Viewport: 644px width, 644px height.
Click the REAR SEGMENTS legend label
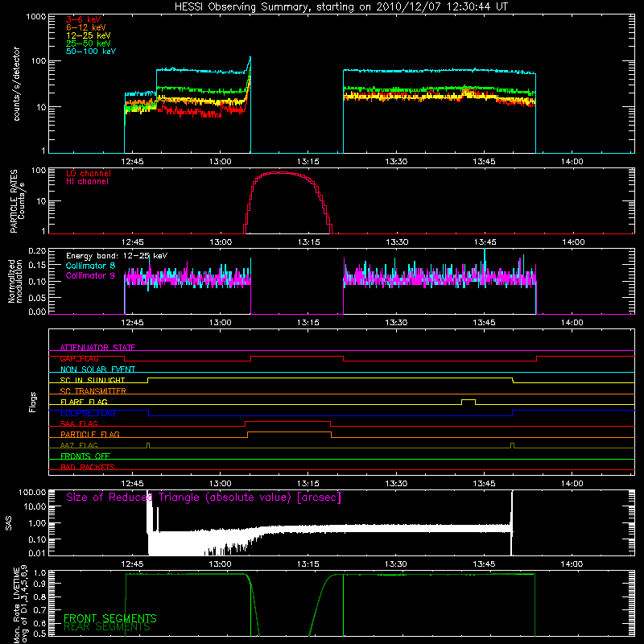(x=107, y=627)
